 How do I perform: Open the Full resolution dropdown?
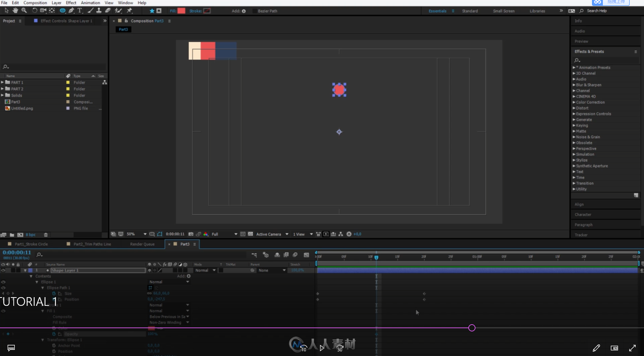click(224, 234)
